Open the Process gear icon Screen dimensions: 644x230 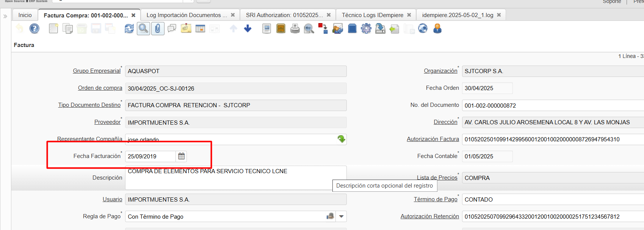coord(366,29)
